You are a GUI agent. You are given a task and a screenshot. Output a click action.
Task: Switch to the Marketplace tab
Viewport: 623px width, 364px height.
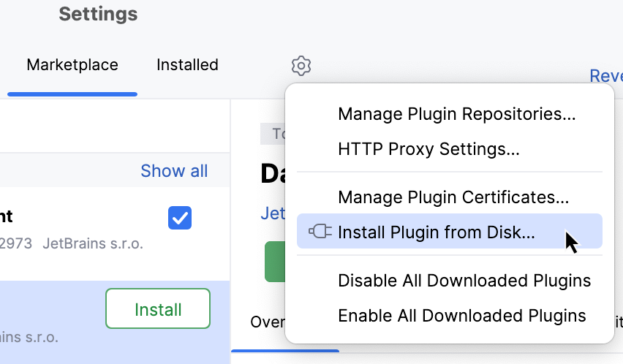(72, 65)
